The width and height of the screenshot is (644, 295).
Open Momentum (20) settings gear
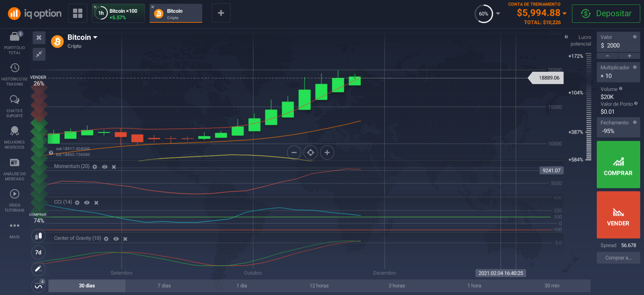tap(95, 167)
